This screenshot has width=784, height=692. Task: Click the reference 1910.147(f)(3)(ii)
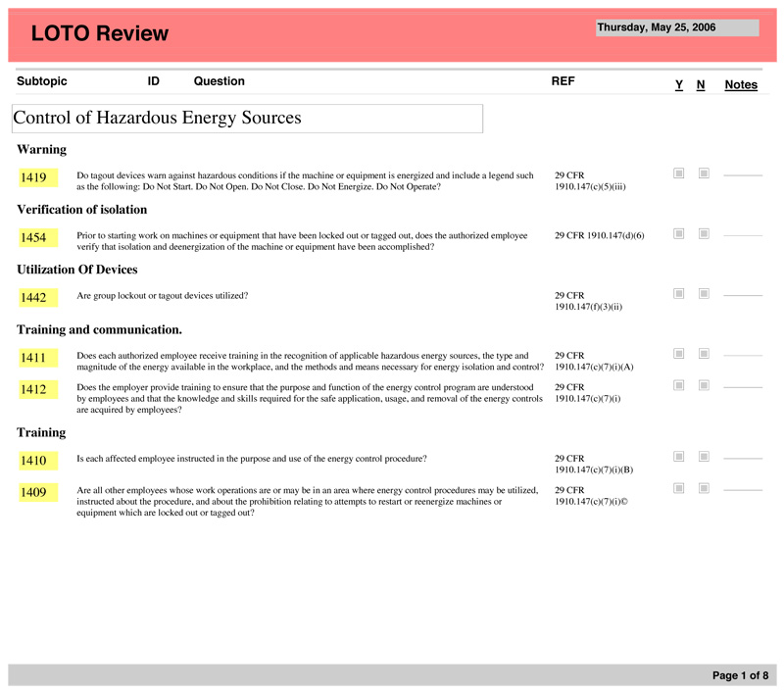589,307
